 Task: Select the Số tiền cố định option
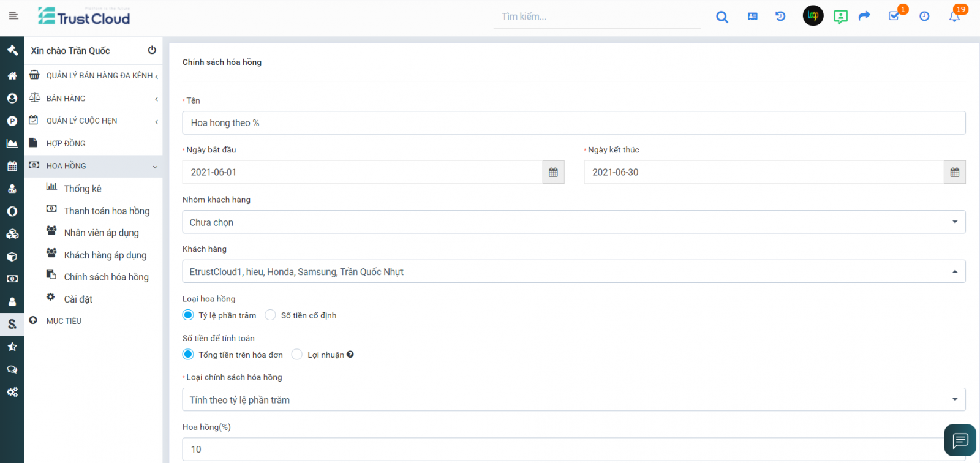coord(270,315)
